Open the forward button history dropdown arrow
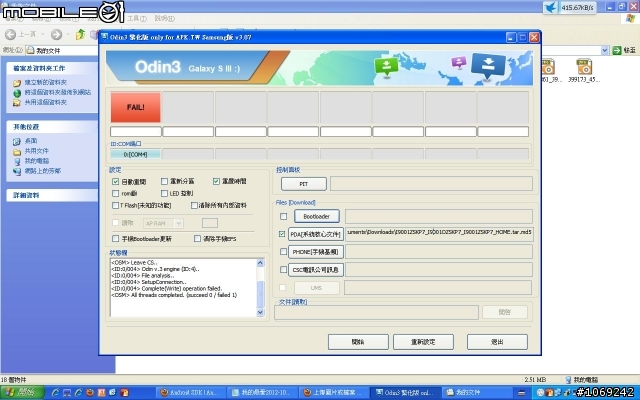Screen dimensions: 640x400 click(67, 35)
